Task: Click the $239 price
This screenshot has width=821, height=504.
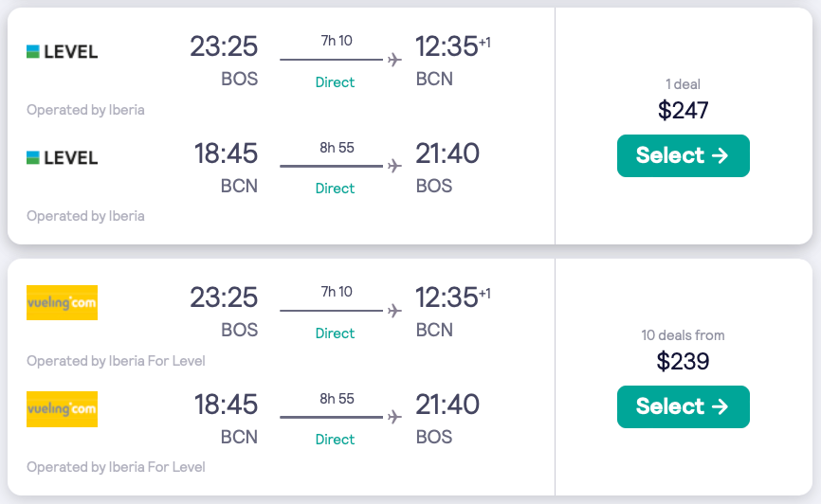Action: point(683,361)
